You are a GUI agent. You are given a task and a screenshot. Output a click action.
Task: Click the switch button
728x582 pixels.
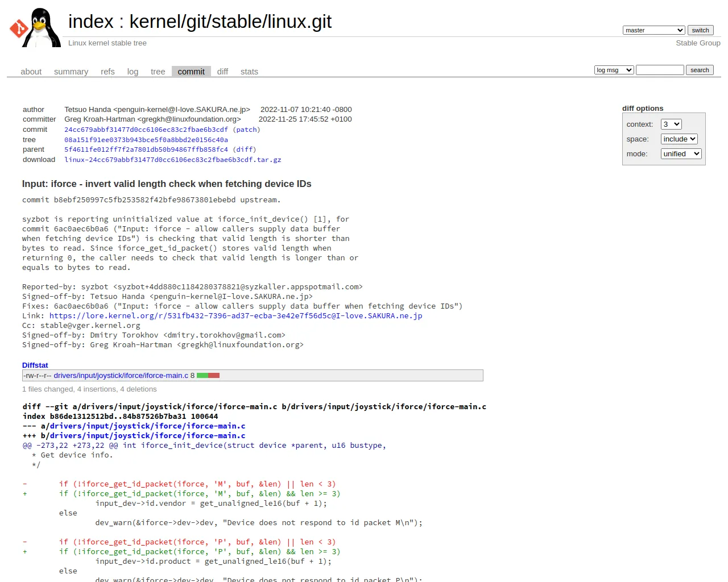[x=700, y=30]
